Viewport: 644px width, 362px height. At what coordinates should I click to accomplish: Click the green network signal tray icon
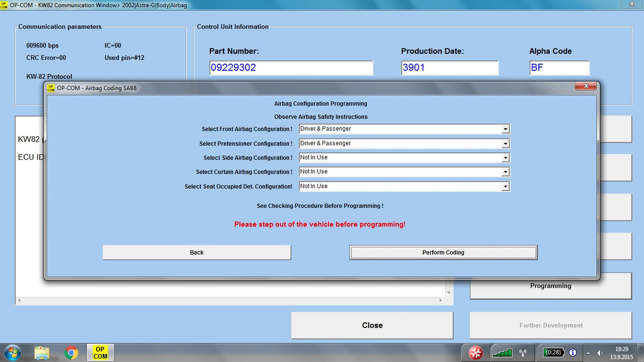(502, 353)
